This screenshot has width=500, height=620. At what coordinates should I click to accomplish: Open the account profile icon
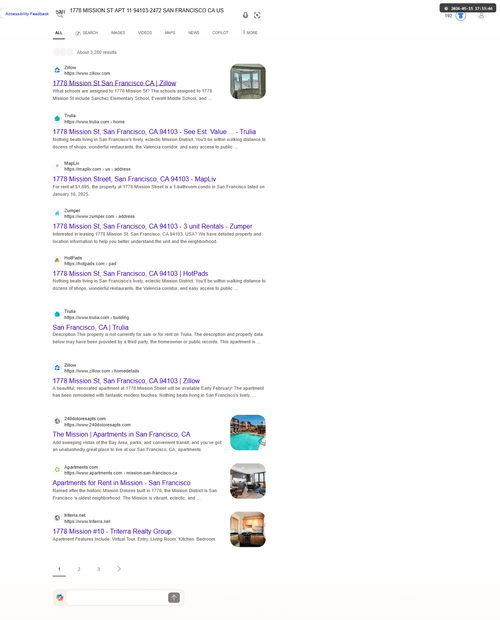(x=481, y=16)
